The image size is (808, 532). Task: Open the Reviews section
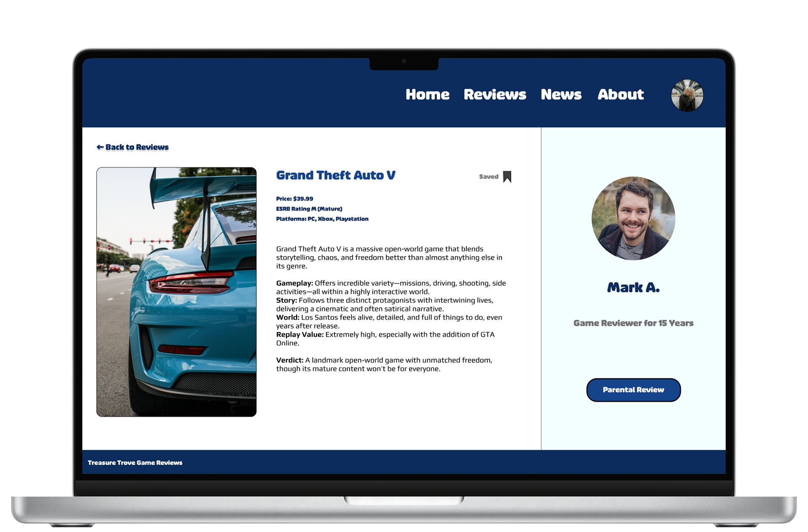(x=495, y=95)
